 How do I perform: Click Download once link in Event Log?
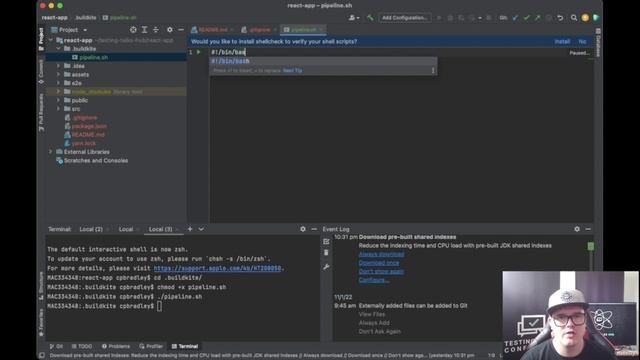(x=379, y=263)
